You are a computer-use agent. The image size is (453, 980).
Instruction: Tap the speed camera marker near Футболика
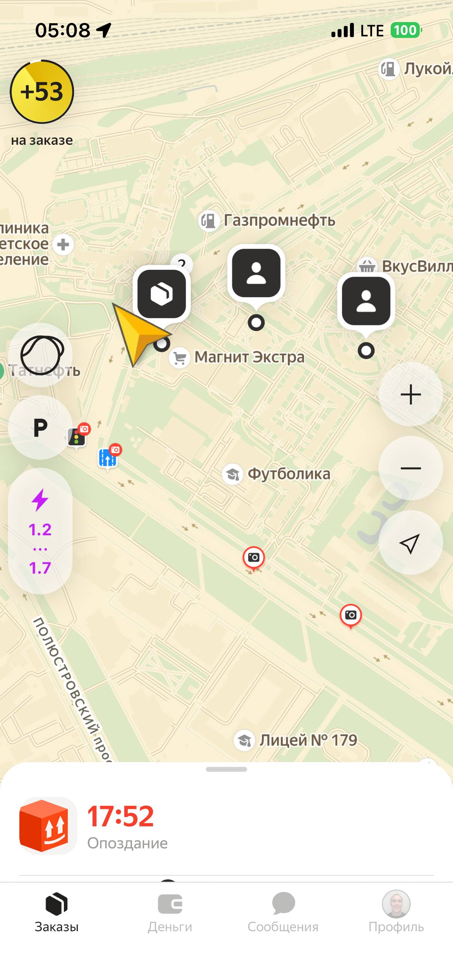click(x=254, y=558)
